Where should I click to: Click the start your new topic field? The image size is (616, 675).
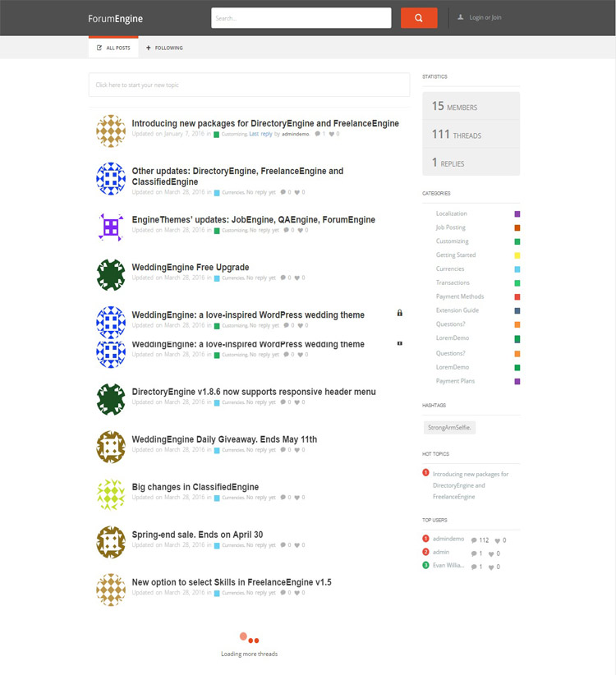tap(249, 85)
